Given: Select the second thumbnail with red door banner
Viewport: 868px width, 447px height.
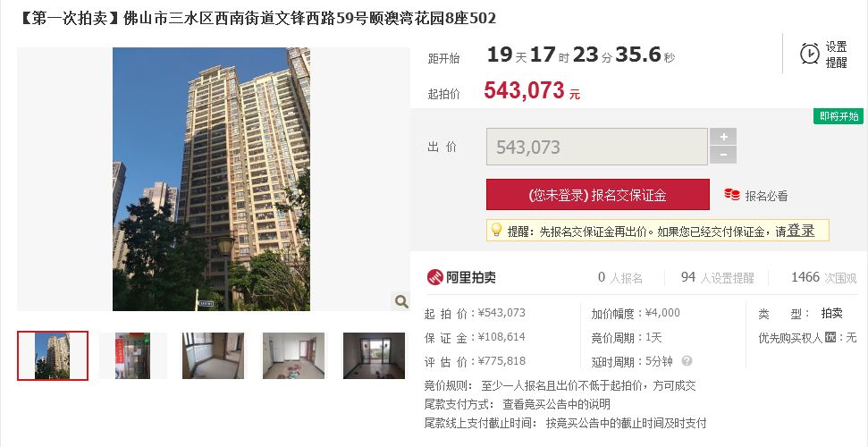Looking at the screenshot, I should [x=133, y=356].
